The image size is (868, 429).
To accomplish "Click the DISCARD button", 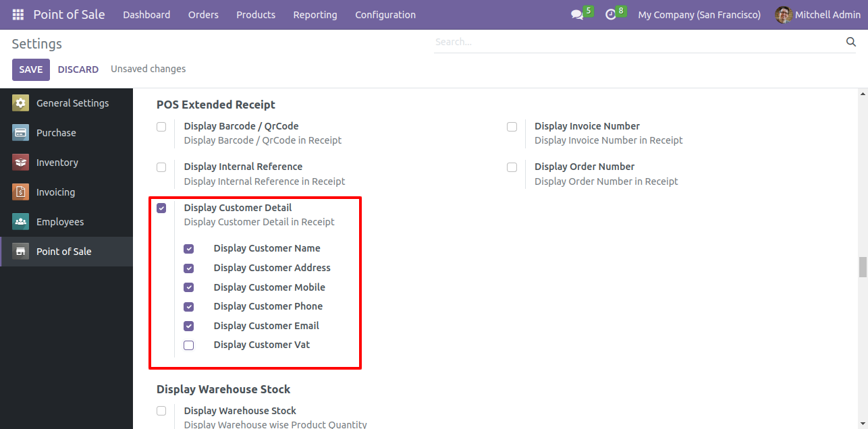I will [x=78, y=69].
